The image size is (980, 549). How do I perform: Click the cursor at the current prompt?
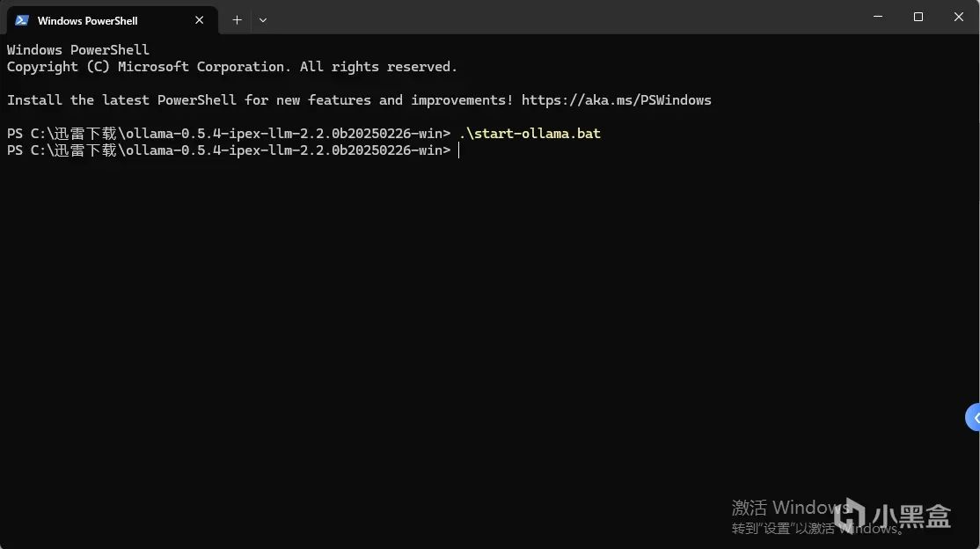tap(458, 150)
